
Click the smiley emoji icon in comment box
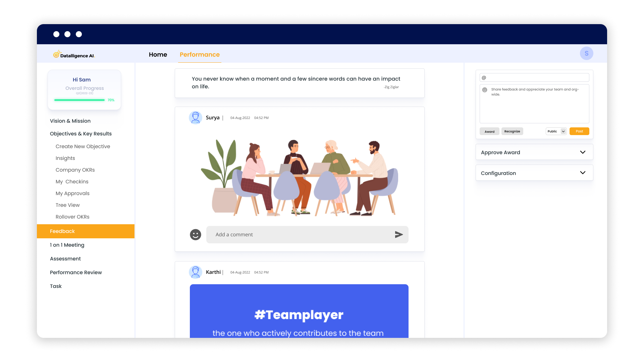(x=195, y=234)
